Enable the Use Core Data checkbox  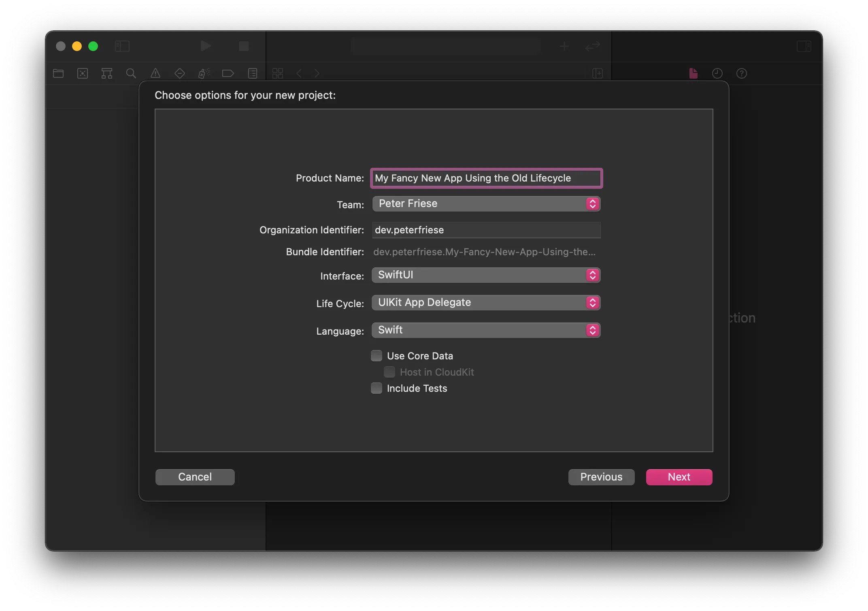376,355
